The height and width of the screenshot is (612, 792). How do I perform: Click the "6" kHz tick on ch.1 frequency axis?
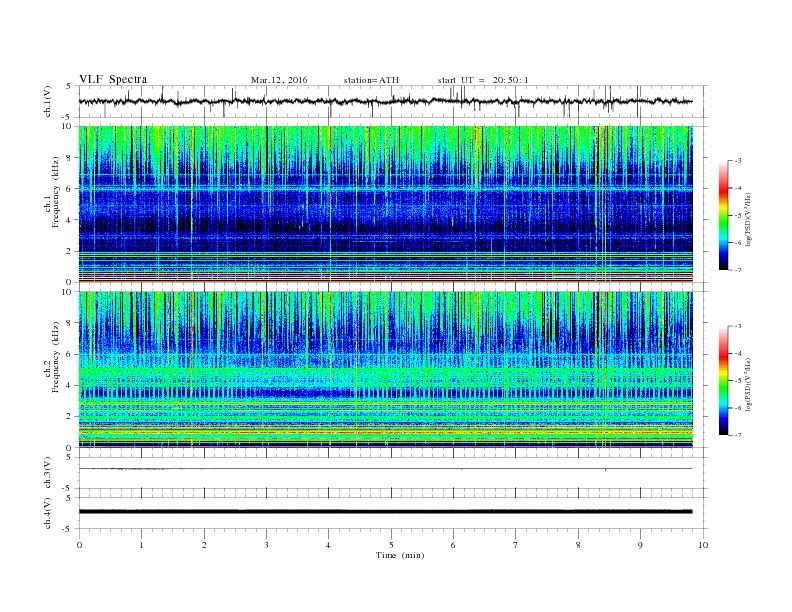tap(69, 188)
